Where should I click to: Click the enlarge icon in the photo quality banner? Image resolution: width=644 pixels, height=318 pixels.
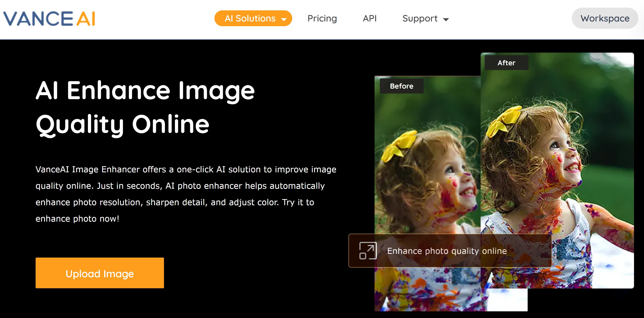click(x=368, y=251)
